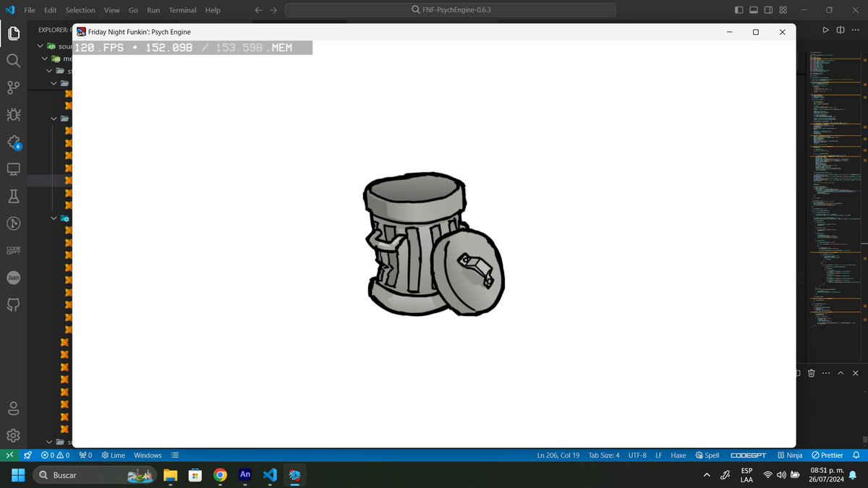Click the trash can sprite in game window
This screenshot has width=868, height=488.
tap(433, 245)
